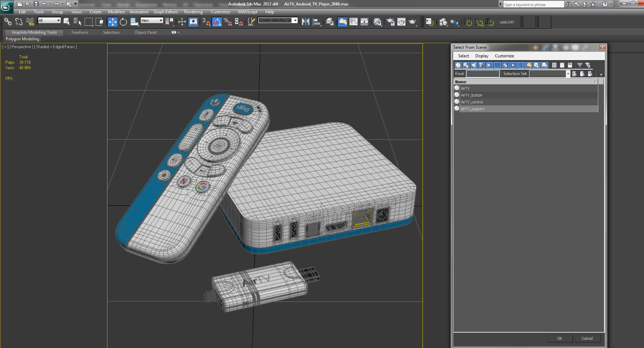Toggle Display Lights filter in dialog
Viewport: 644px width, 348px height.
(x=474, y=65)
